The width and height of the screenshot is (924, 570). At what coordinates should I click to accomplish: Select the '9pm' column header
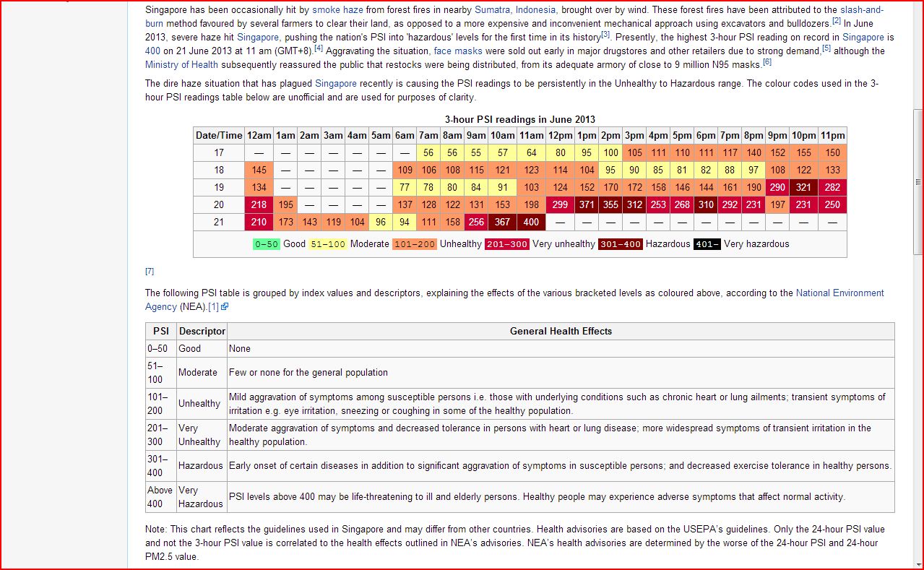point(777,136)
